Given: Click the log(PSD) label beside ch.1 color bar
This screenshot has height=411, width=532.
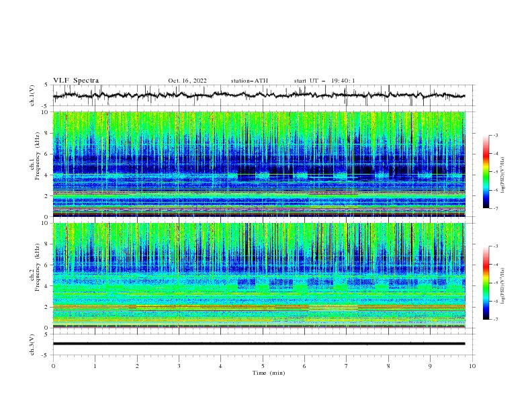Looking at the screenshot, I should pyautogui.click(x=503, y=175).
